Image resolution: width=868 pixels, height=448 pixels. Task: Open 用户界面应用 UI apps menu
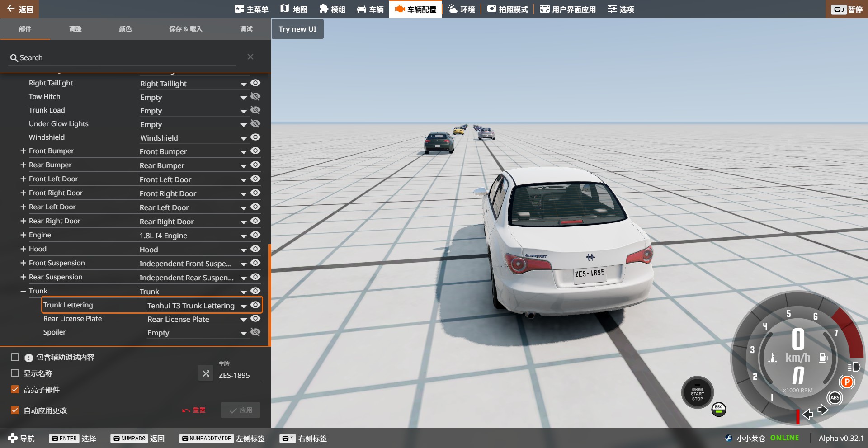pyautogui.click(x=568, y=9)
